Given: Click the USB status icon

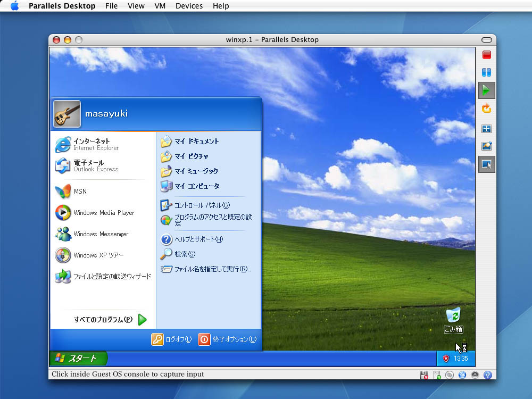Looking at the screenshot, I should click(488, 375).
